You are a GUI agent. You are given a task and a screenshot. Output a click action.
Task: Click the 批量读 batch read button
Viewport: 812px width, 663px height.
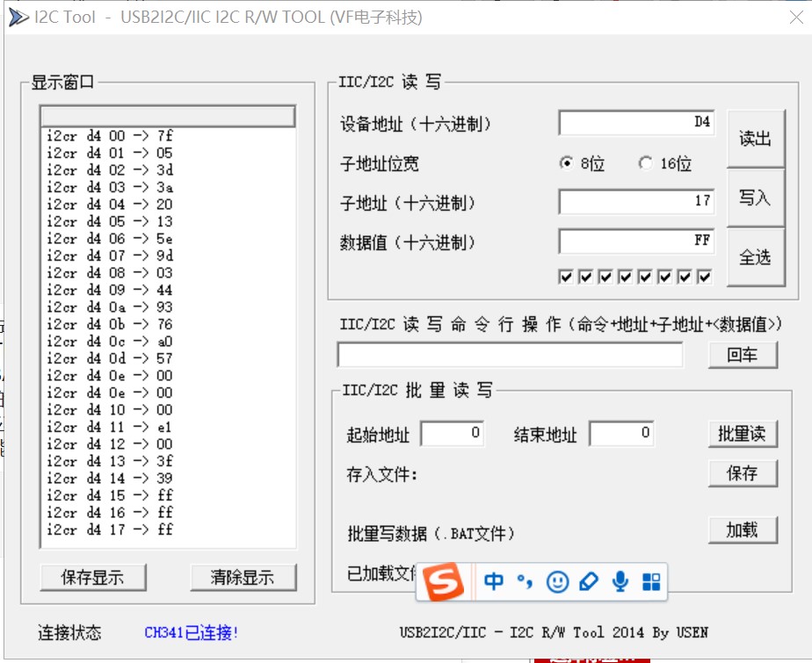click(x=742, y=434)
